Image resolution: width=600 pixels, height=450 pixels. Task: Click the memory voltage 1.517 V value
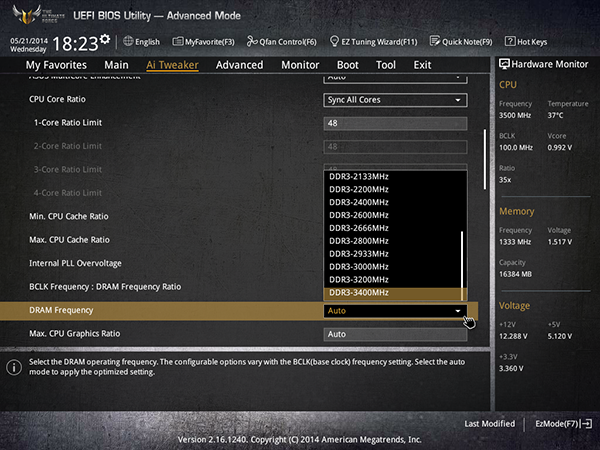[x=560, y=242]
